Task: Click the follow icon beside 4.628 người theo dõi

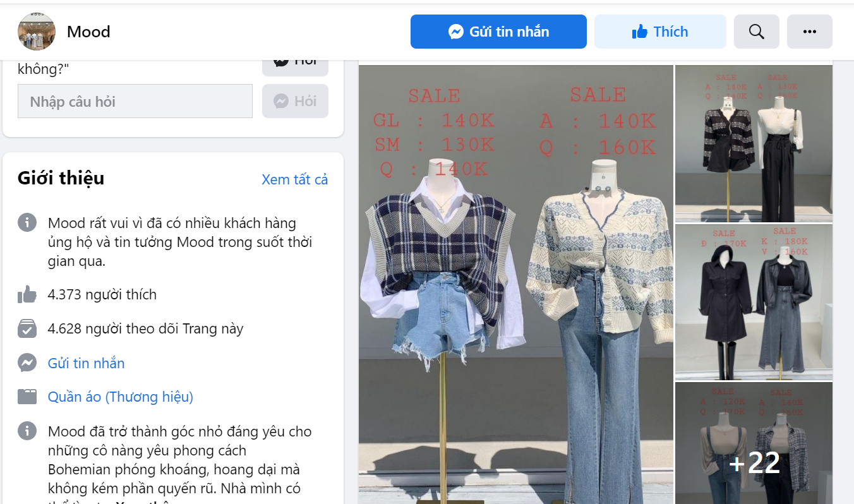Action: tap(27, 328)
